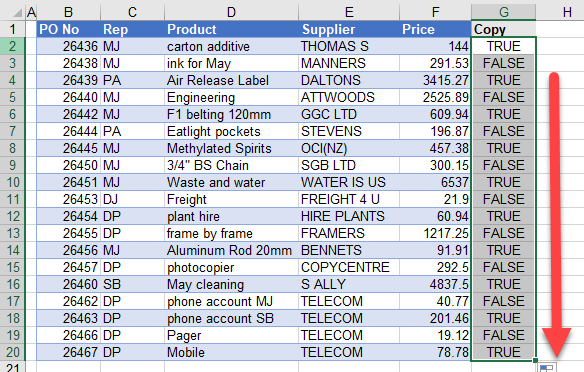Select the GGC LTD cell

click(349, 114)
